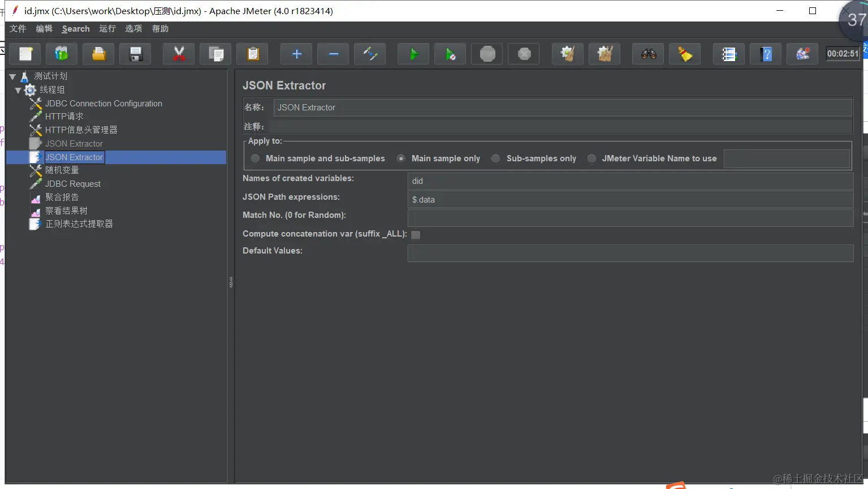Open the 编辑 menu
Image resolution: width=868 pixels, height=489 pixels.
(44, 29)
